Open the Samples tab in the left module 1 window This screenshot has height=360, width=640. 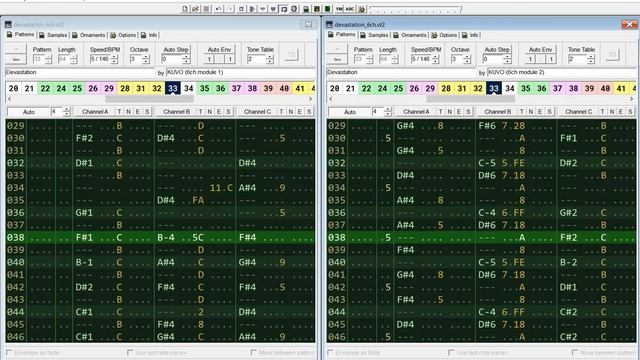point(53,35)
